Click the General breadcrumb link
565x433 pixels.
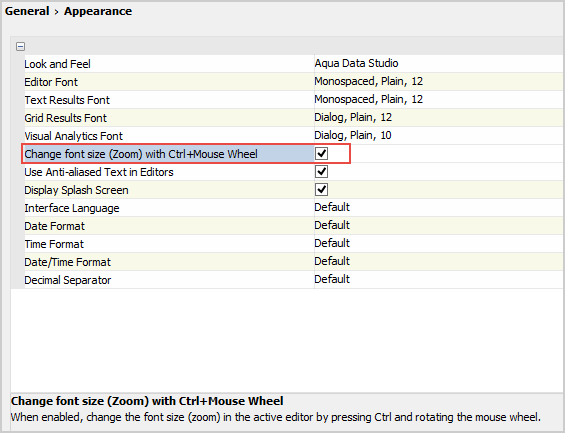pyautogui.click(x=27, y=11)
